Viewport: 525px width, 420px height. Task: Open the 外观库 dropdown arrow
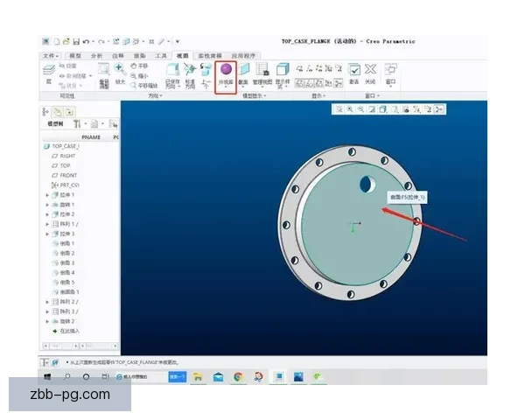click(226, 88)
